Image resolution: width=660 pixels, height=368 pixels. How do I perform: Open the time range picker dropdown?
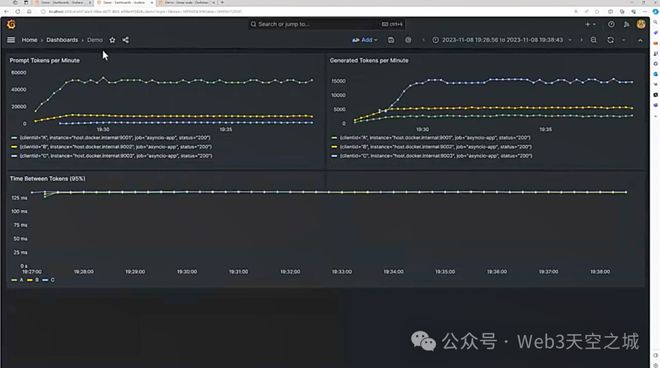point(502,40)
